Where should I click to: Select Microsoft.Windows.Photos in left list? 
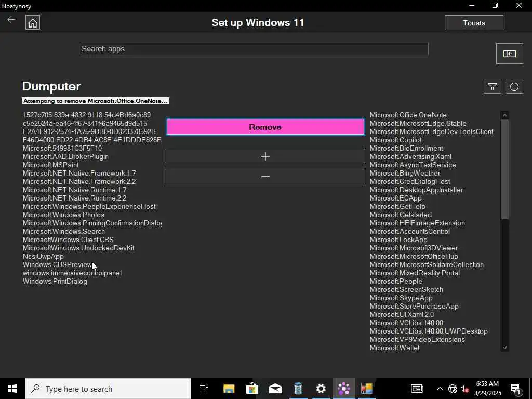(63, 215)
